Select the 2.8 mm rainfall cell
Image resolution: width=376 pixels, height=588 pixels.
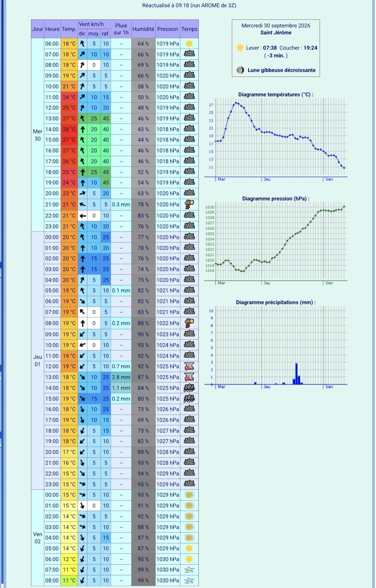pos(121,377)
